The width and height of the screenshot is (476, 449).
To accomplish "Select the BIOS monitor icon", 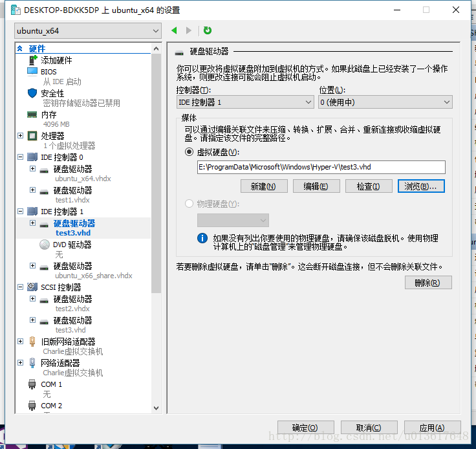I will [x=32, y=71].
